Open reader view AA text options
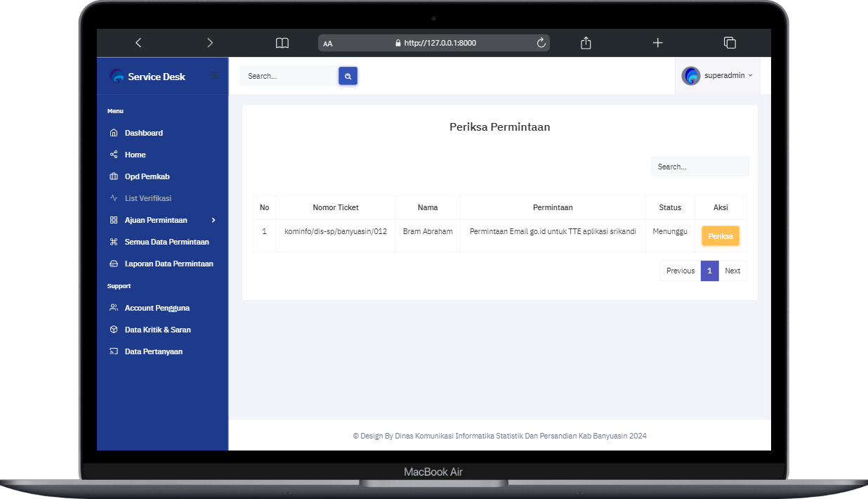Screen dimensions: 868x499 (328, 44)
